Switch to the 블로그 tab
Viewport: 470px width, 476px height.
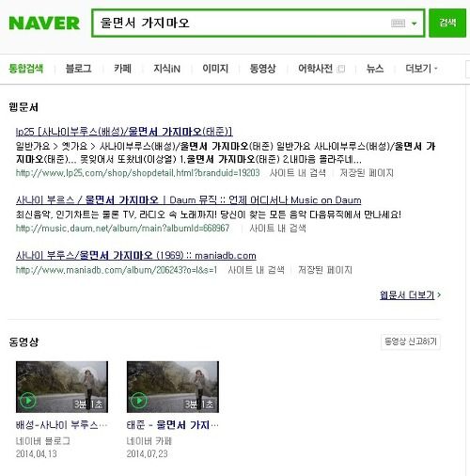(x=78, y=69)
